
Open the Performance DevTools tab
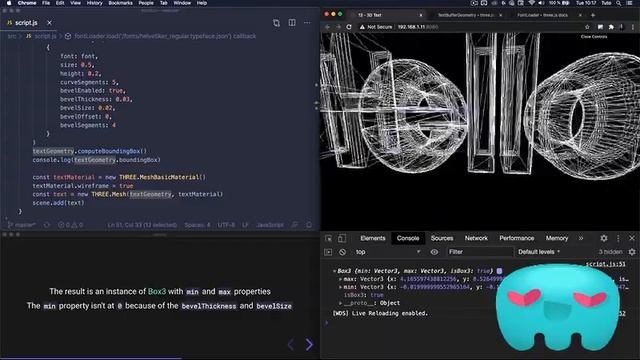pos(516,238)
